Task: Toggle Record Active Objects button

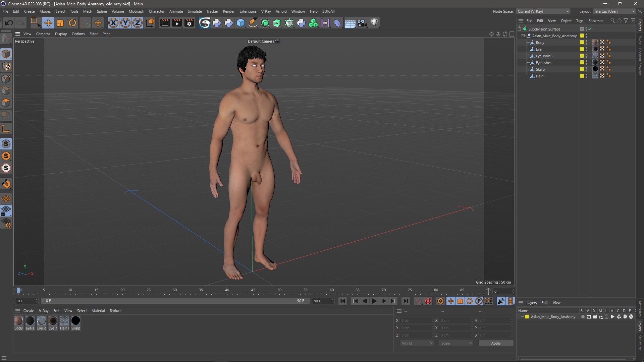Action: coord(418,301)
